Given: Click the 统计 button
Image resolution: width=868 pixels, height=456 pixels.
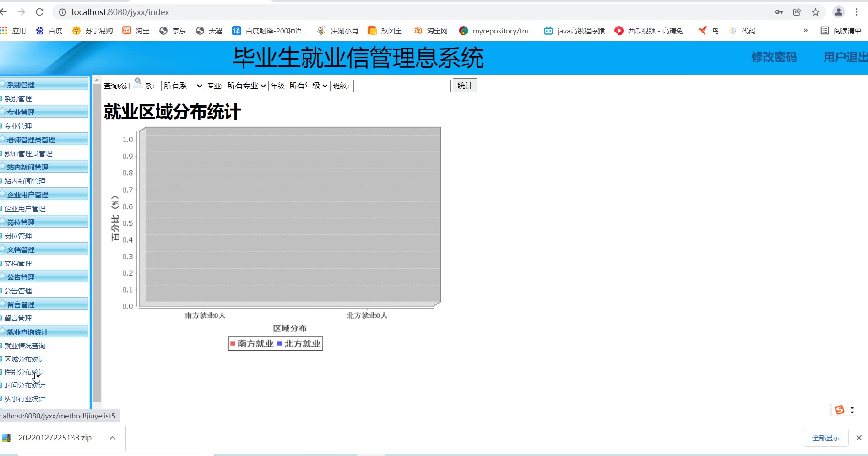Looking at the screenshot, I should pyautogui.click(x=465, y=86).
